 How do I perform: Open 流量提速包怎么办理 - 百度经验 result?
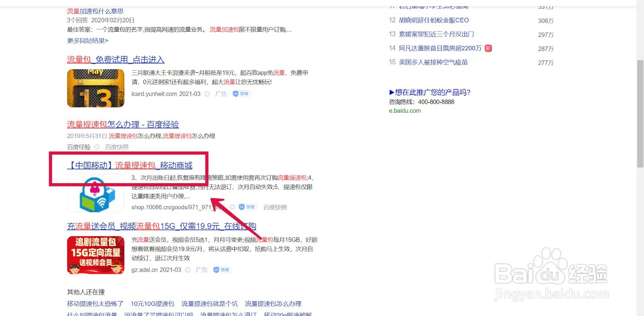pos(123,124)
